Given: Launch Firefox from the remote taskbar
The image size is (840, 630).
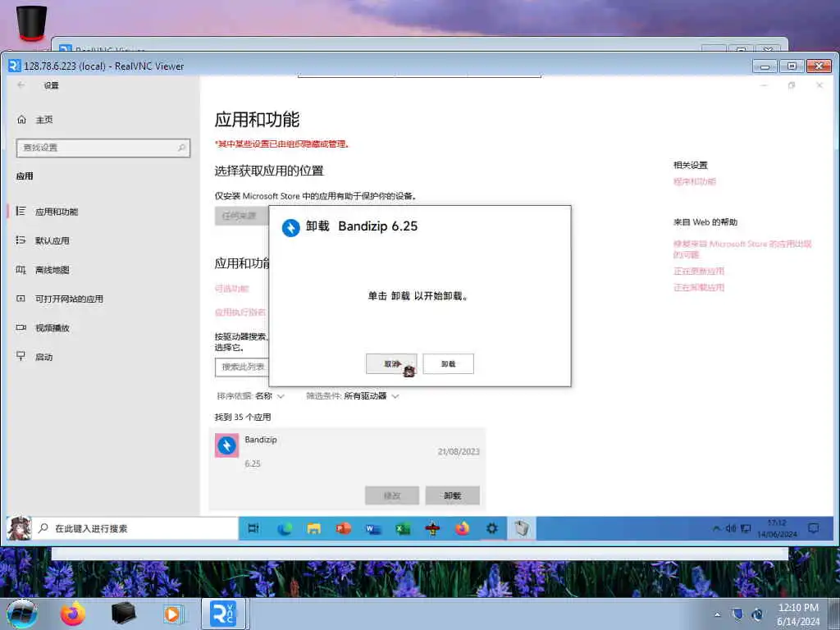Looking at the screenshot, I should point(462,529).
